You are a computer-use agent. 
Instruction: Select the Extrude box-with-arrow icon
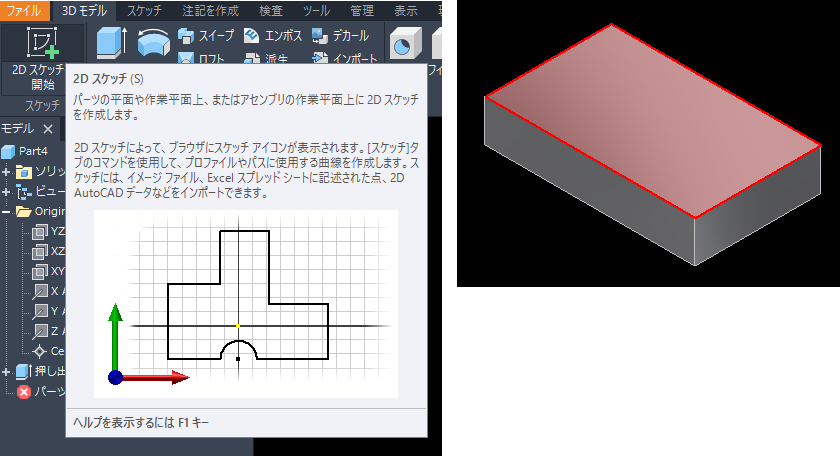tap(111, 42)
